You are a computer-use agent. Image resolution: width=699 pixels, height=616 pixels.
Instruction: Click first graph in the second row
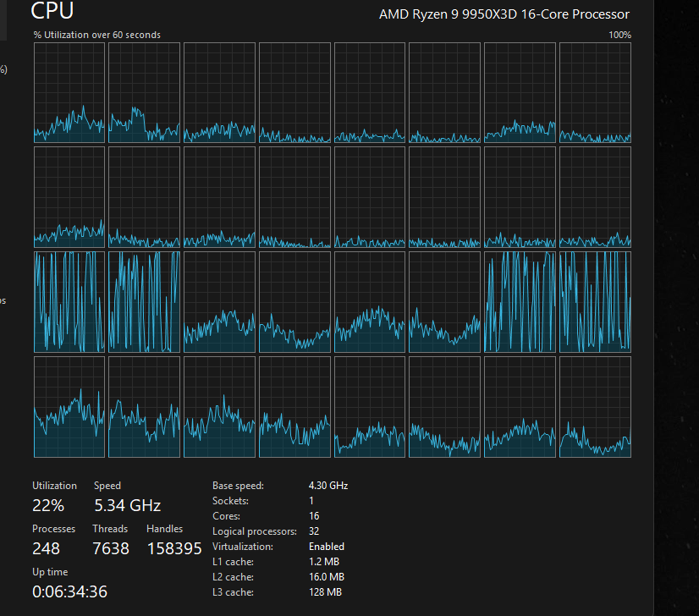[x=69, y=197]
